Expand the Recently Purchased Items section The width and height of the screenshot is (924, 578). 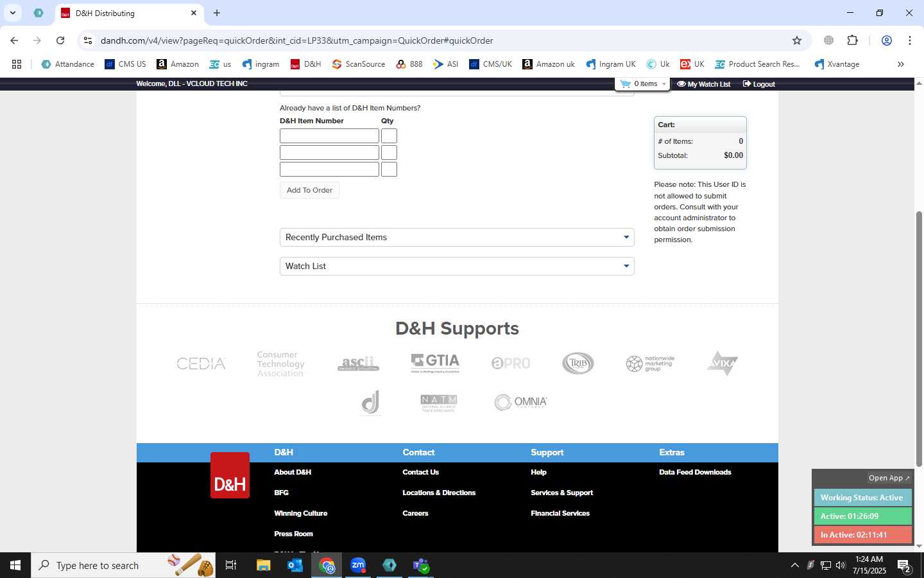(457, 238)
